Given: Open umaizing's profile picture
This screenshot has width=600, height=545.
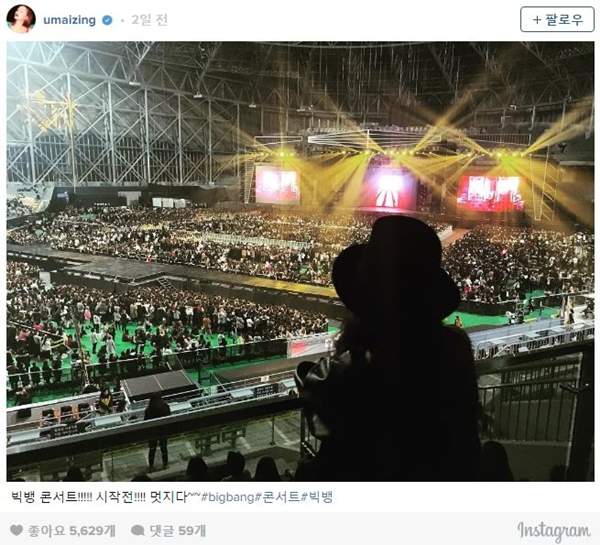Looking at the screenshot, I should [x=21, y=19].
